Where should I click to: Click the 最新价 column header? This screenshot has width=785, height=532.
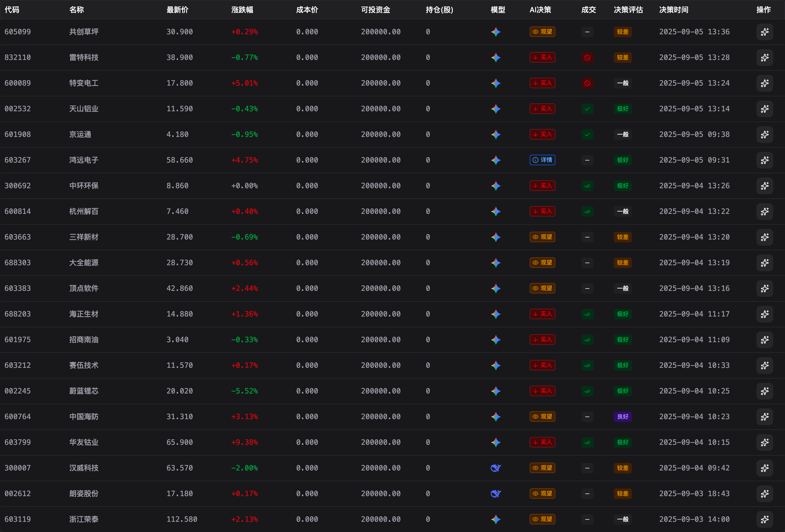point(177,10)
